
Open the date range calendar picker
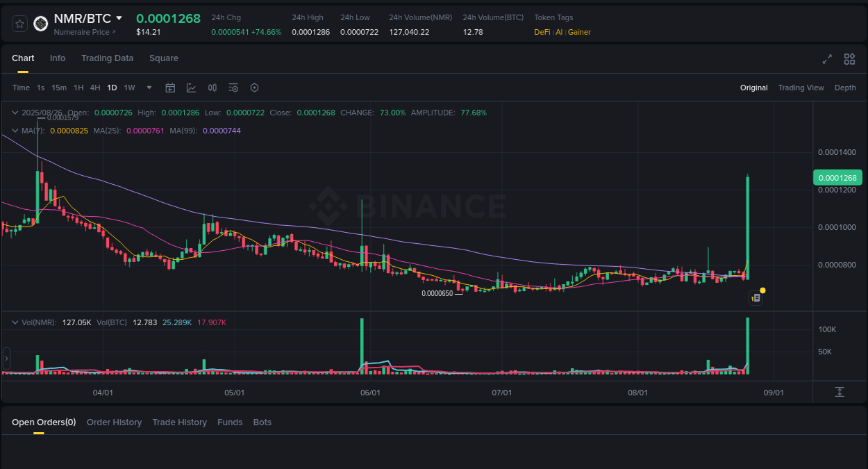coord(170,88)
